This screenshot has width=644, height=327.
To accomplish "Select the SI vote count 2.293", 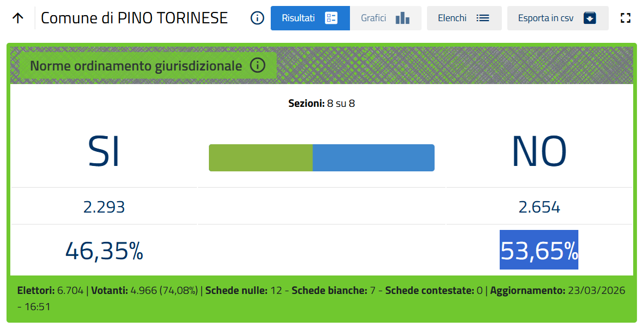I will pyautogui.click(x=104, y=207).
